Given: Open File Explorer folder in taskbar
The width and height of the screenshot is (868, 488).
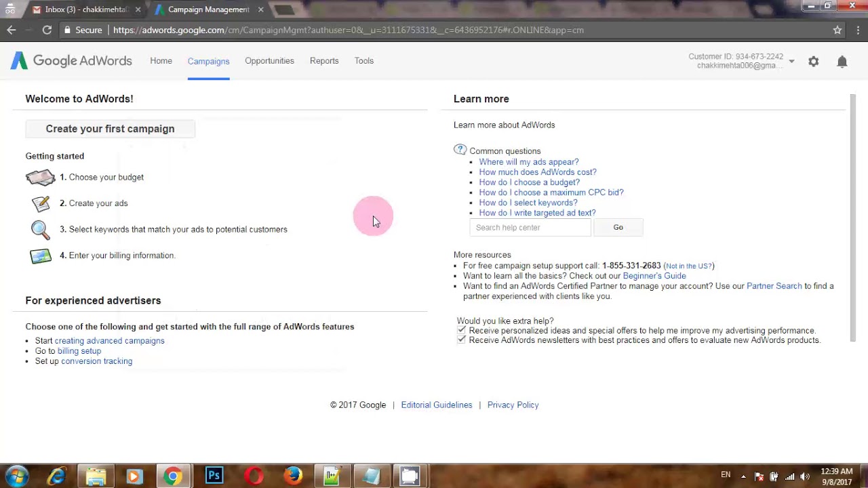Looking at the screenshot, I should click(96, 476).
